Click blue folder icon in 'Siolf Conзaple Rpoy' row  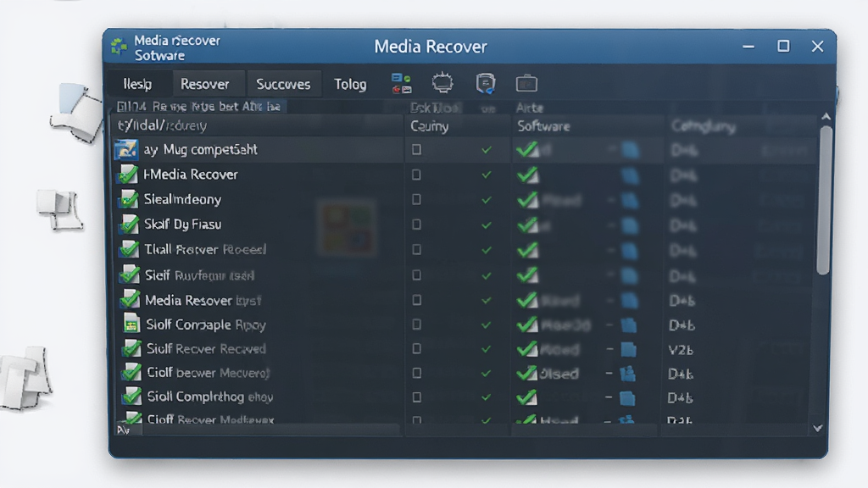pyautogui.click(x=628, y=325)
